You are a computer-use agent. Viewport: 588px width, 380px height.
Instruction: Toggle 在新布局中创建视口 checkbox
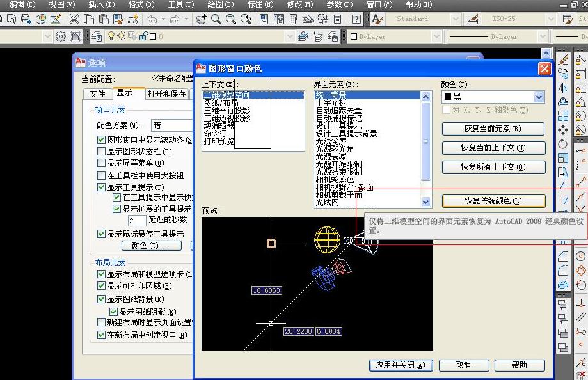[x=101, y=335]
